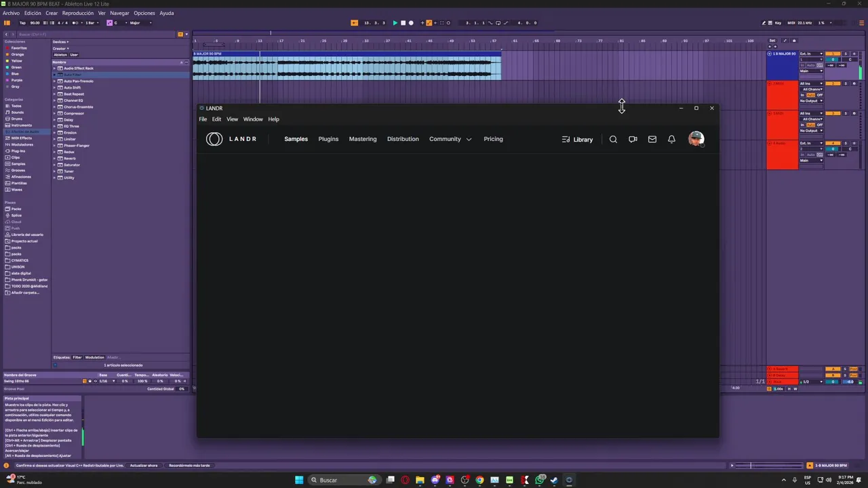This screenshot has height=488, width=868.
Task: Open the Archivo menu in Ableton
Action: pos(11,13)
